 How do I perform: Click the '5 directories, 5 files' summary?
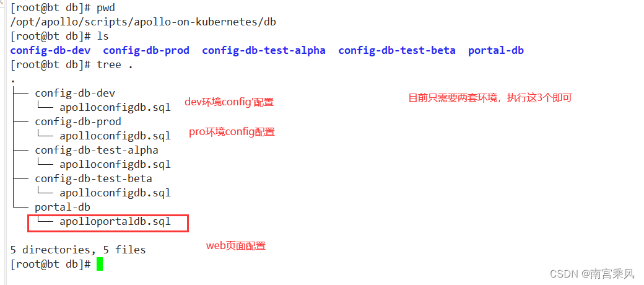pos(78,250)
